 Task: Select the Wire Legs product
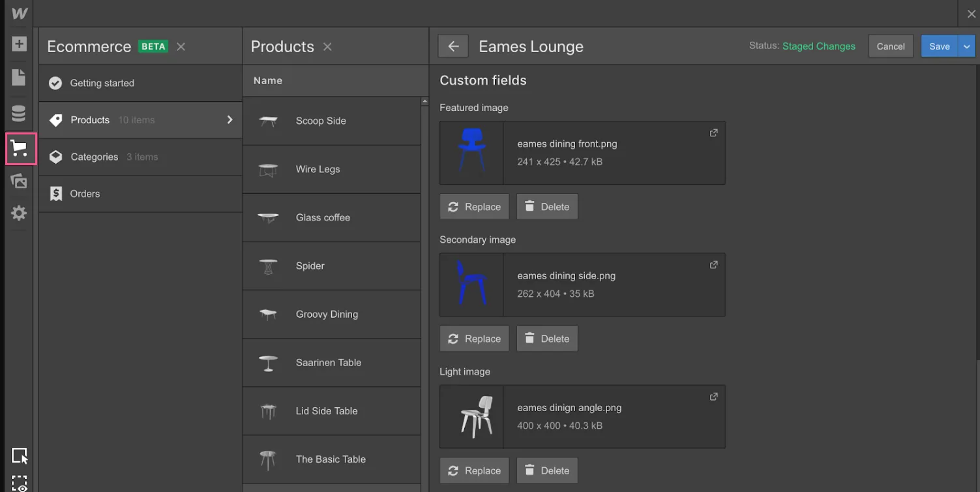click(331, 169)
